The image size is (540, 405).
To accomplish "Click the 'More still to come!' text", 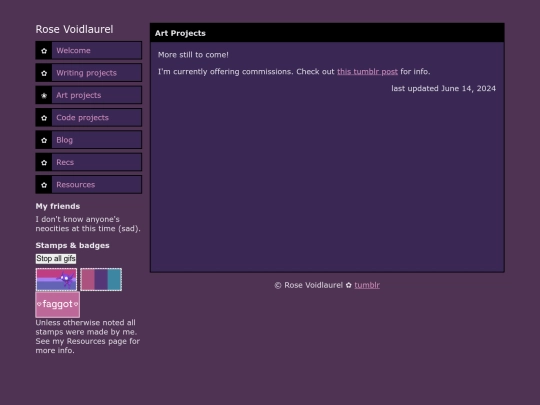I will (x=193, y=55).
